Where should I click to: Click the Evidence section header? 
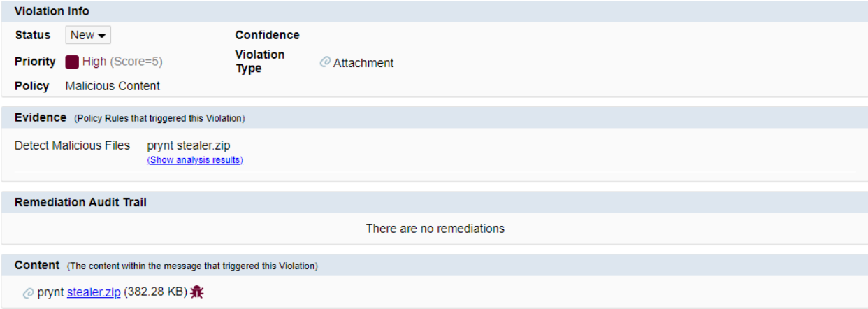tap(434, 117)
